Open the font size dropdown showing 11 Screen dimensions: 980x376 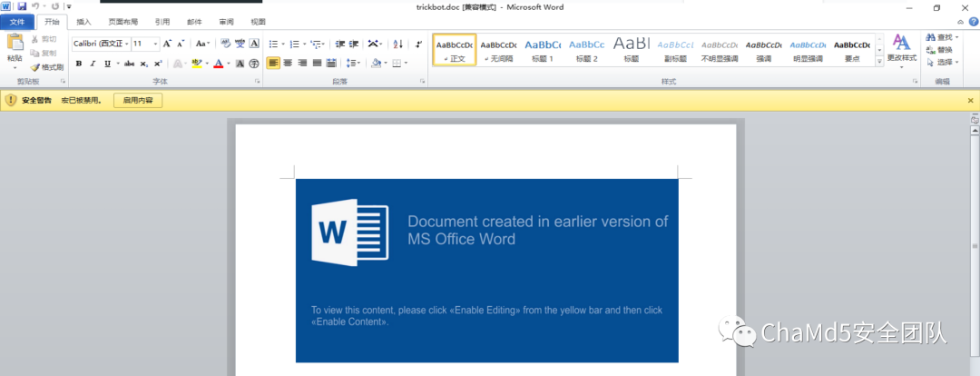click(x=156, y=44)
